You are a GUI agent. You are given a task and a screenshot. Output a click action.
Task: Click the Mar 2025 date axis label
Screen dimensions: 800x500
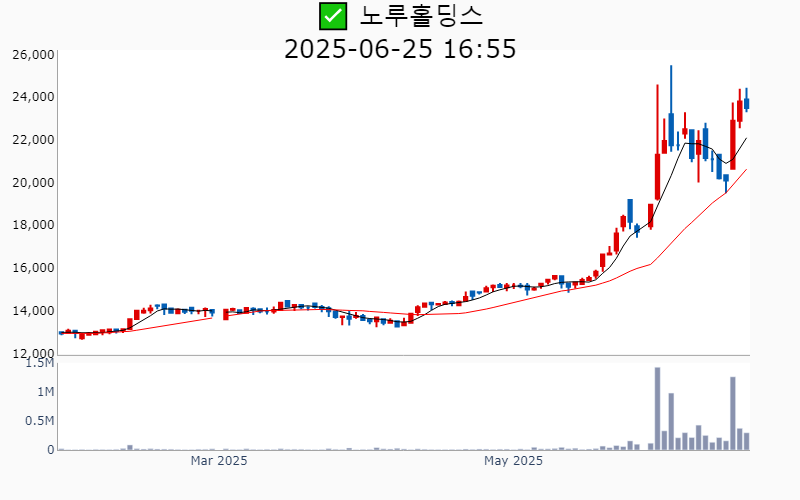[x=219, y=461]
